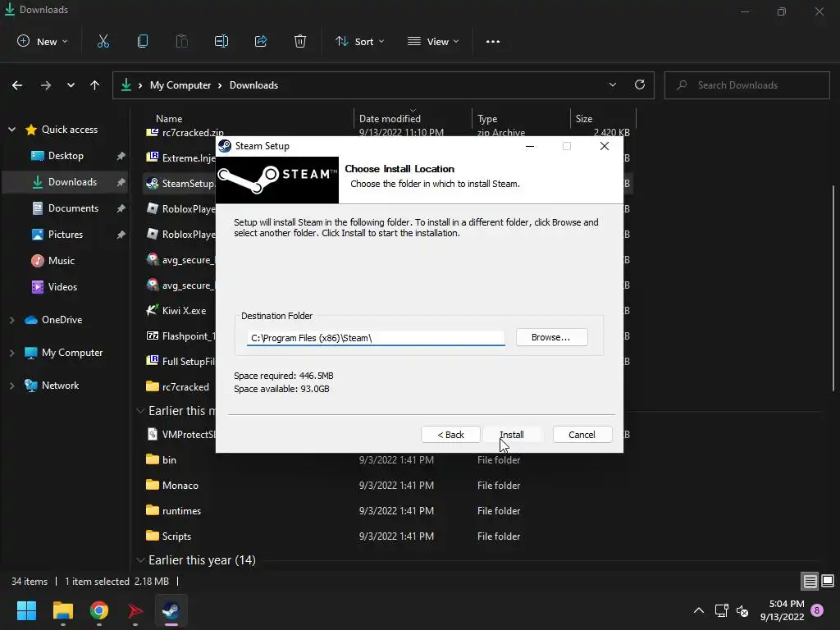Switch to details view in status bar

click(x=810, y=582)
